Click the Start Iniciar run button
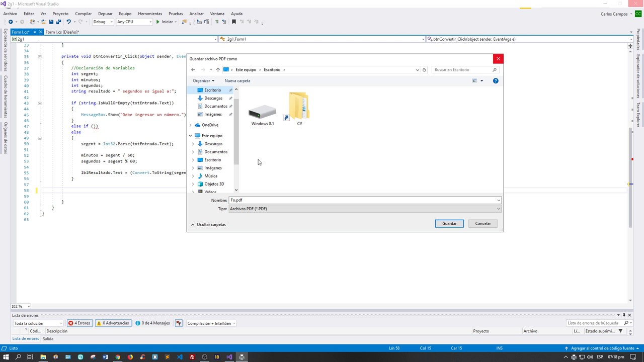Screen dimensions: 644x362 coord(165,22)
